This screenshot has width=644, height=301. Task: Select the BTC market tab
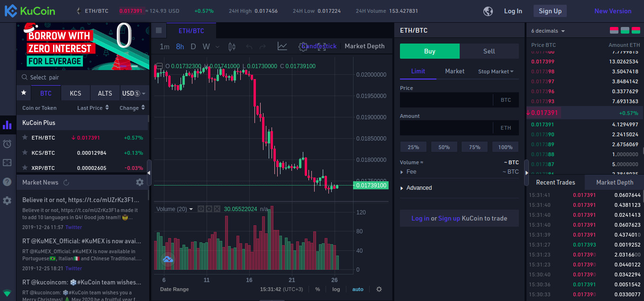[45, 93]
